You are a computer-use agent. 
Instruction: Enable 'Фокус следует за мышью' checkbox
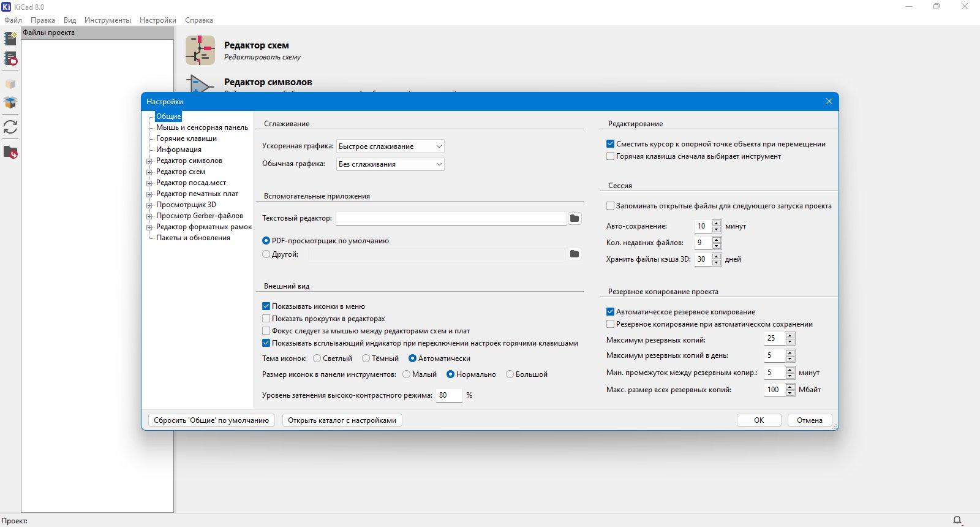[266, 331]
